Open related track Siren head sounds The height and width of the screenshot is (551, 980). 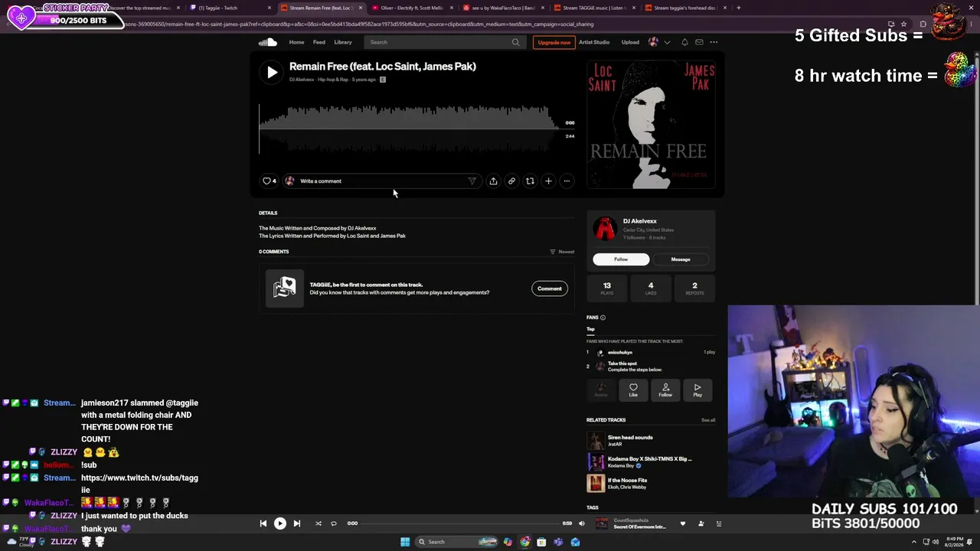pyautogui.click(x=630, y=438)
